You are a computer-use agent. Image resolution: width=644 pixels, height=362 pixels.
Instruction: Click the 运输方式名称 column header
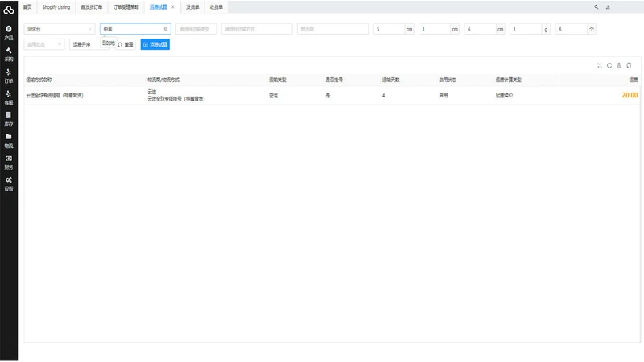39,80
